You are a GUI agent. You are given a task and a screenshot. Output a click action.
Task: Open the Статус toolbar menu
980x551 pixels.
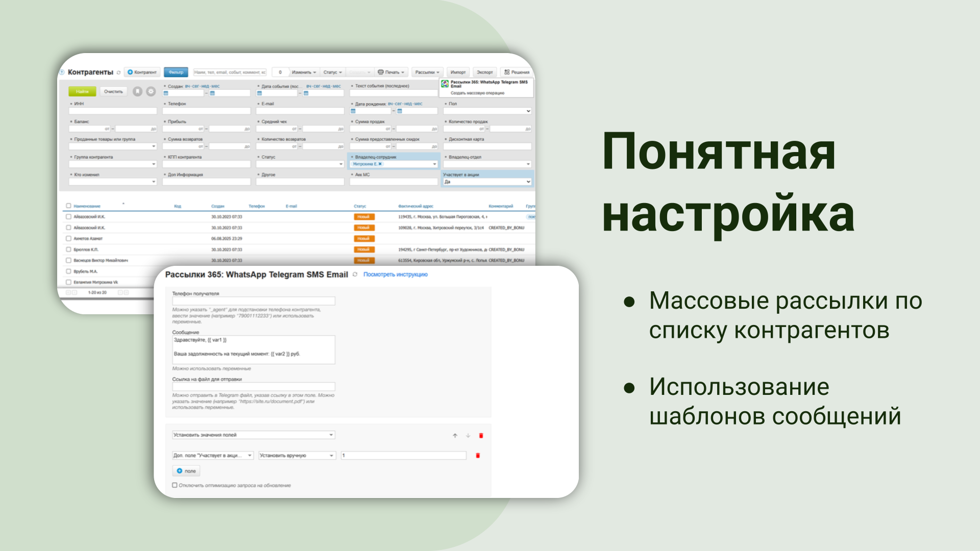(333, 72)
